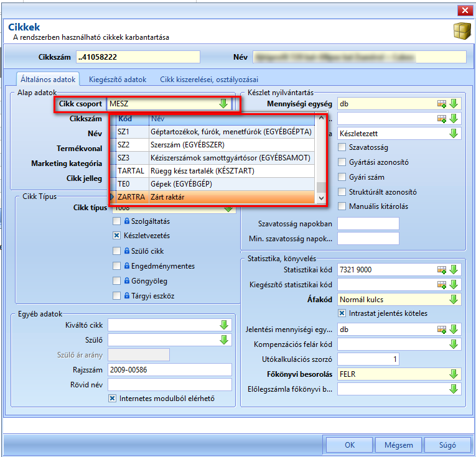The image size is (476, 457).
Task: Check the Manuális kitárolás checkbox
Action: (x=342, y=206)
